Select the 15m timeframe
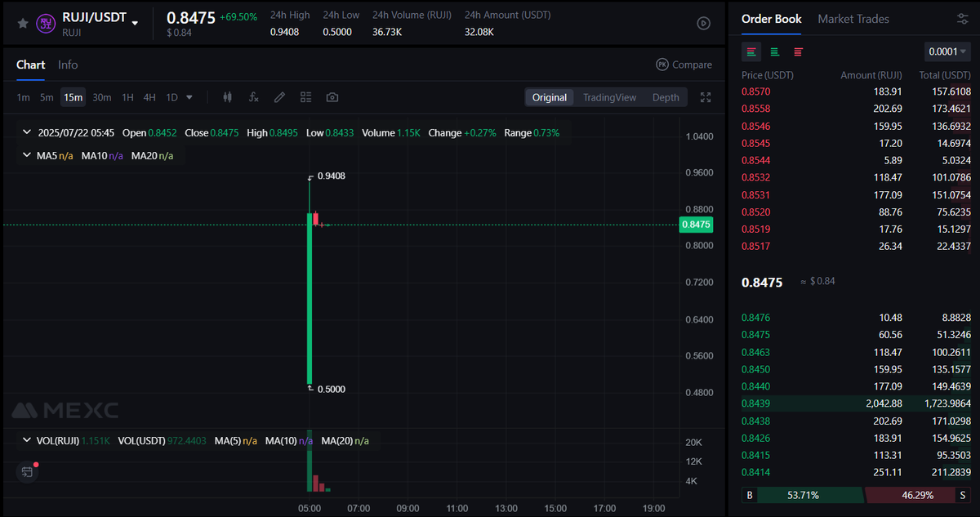Viewport: 980px width, 517px height. tap(73, 96)
